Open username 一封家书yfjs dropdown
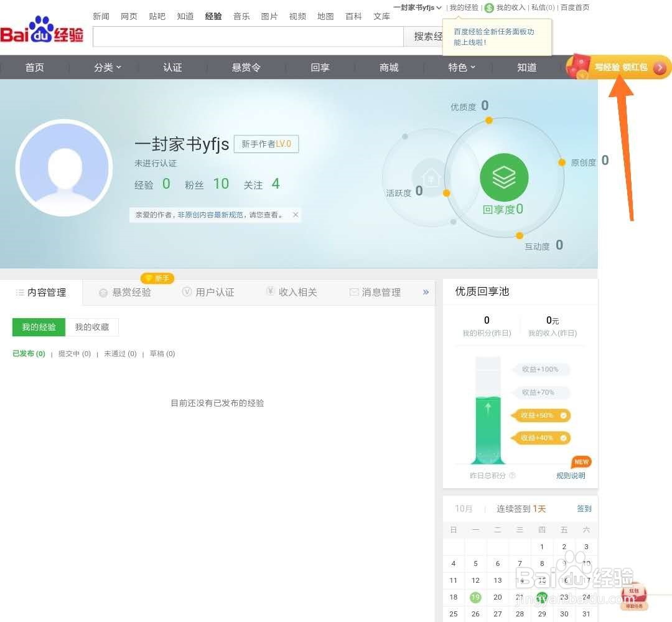Image resolution: width=672 pixels, height=622 pixels. point(417,7)
